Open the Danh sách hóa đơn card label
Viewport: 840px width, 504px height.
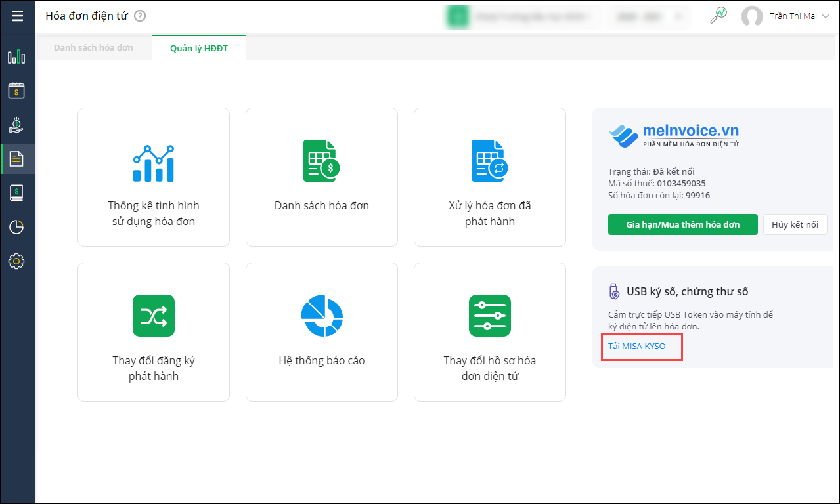(322, 205)
